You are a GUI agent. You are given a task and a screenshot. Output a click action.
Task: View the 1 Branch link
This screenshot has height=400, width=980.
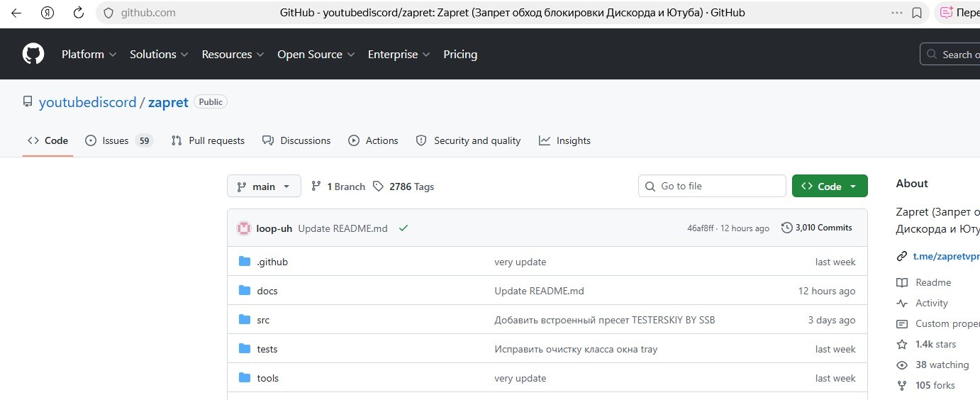[x=338, y=187]
